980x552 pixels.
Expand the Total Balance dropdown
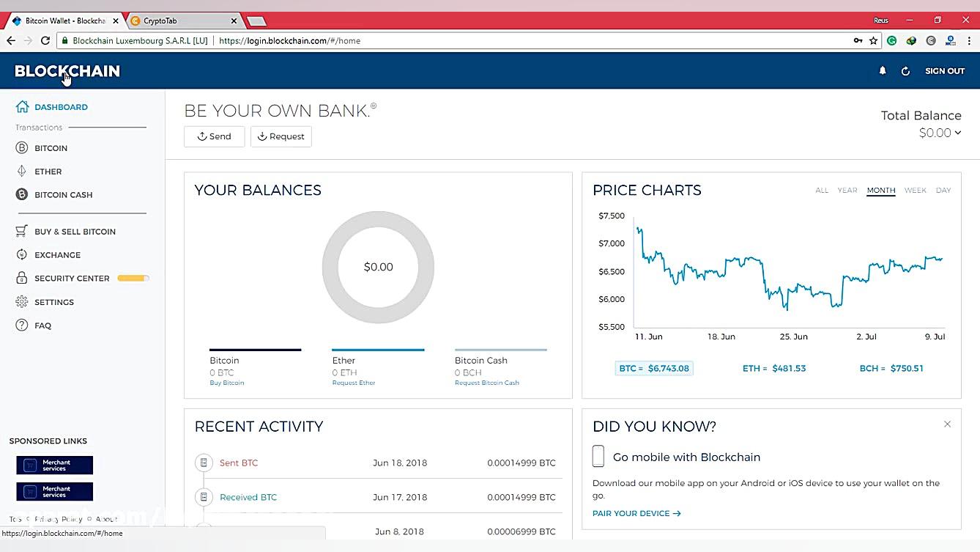pos(940,133)
